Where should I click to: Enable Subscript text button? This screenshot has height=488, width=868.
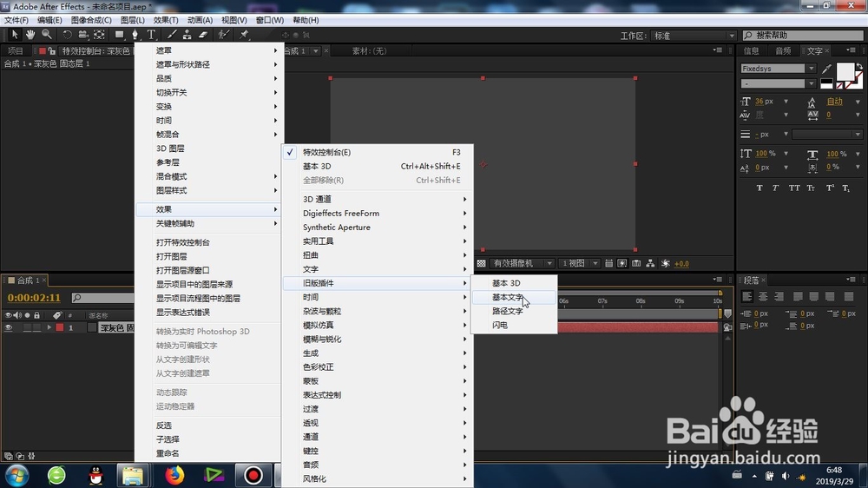[x=845, y=188]
